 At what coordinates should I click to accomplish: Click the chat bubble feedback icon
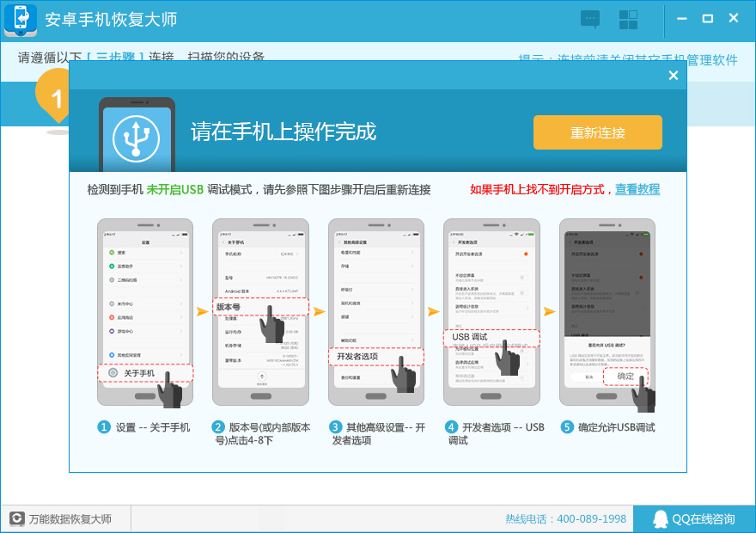(x=590, y=19)
